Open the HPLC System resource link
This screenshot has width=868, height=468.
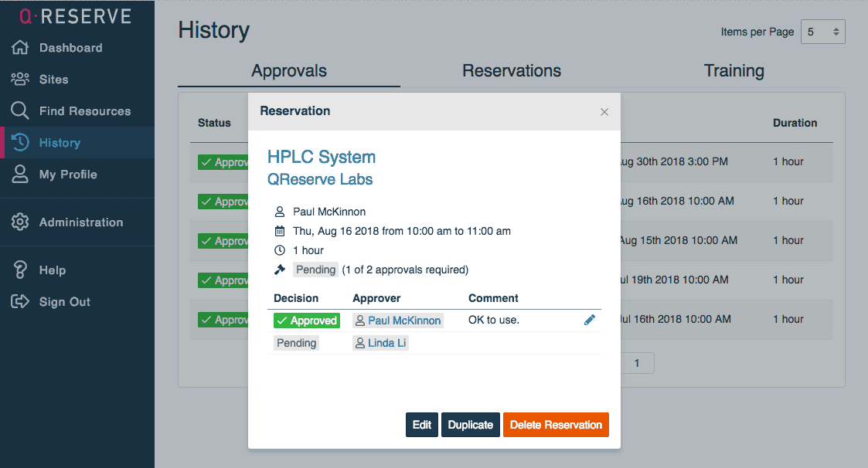click(x=322, y=157)
